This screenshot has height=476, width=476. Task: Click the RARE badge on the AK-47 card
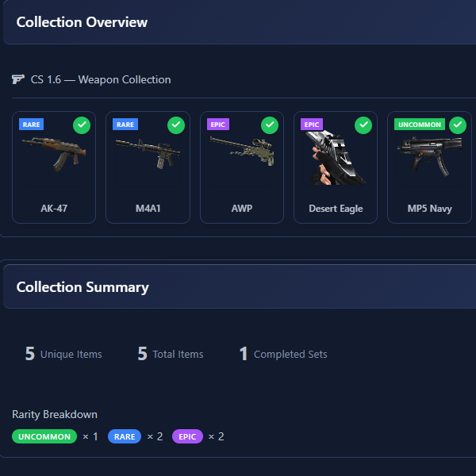pyautogui.click(x=31, y=125)
